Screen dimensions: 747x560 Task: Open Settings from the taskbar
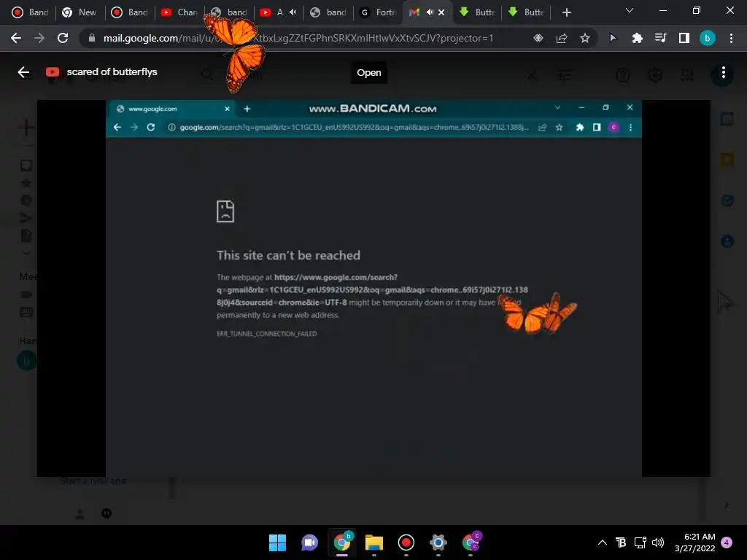[x=438, y=542]
